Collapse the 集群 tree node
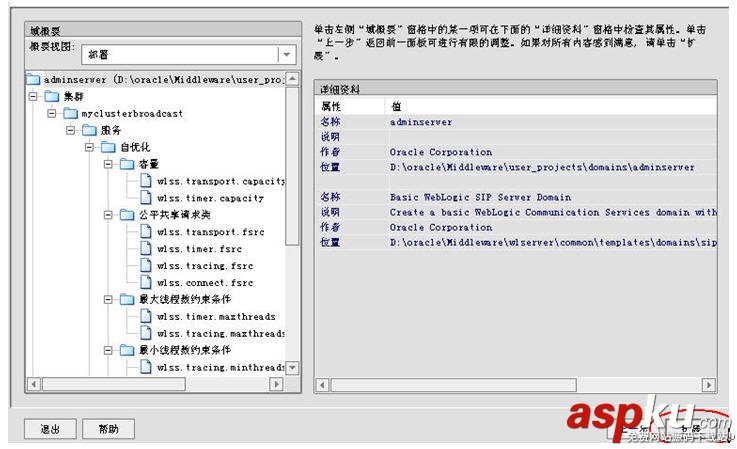The width and height of the screenshot is (737, 449). click(x=33, y=96)
